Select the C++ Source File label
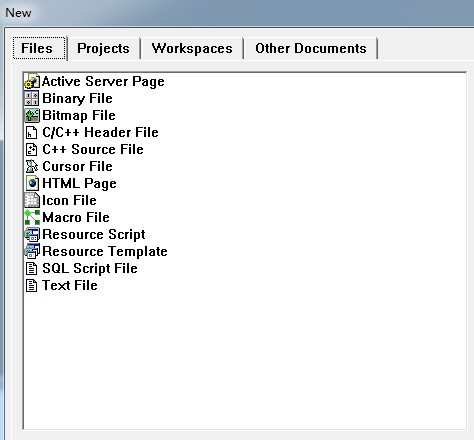Viewport: 474px width, 440px height. [93, 149]
